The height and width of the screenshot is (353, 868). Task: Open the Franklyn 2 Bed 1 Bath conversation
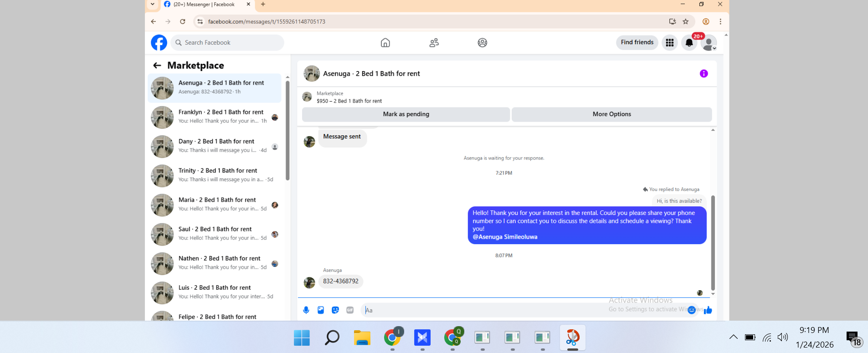[215, 117]
